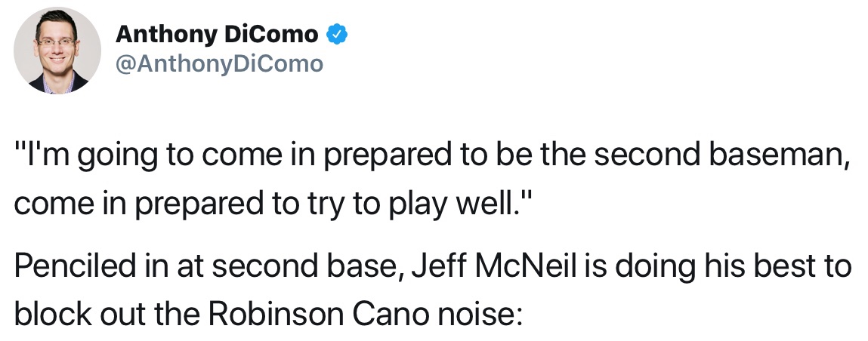Click the bold Anthony DiComo display name
Screen dimensions: 868x341
[x=217, y=34]
